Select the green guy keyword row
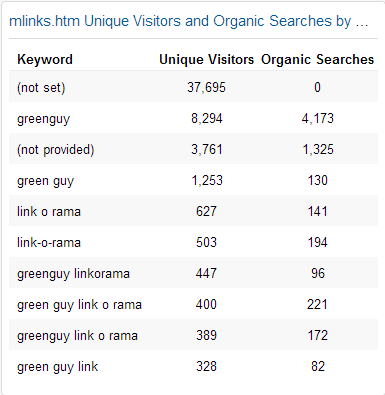The height and width of the screenshot is (395, 385). click(x=193, y=180)
